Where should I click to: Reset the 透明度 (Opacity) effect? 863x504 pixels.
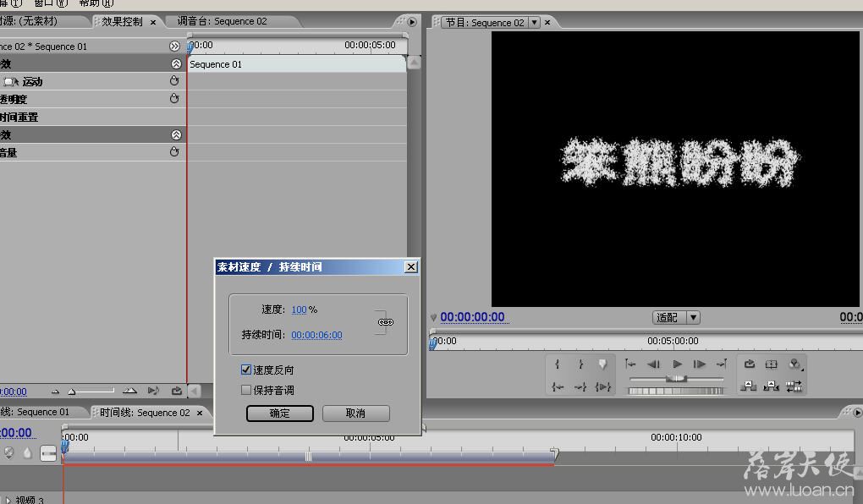point(174,98)
